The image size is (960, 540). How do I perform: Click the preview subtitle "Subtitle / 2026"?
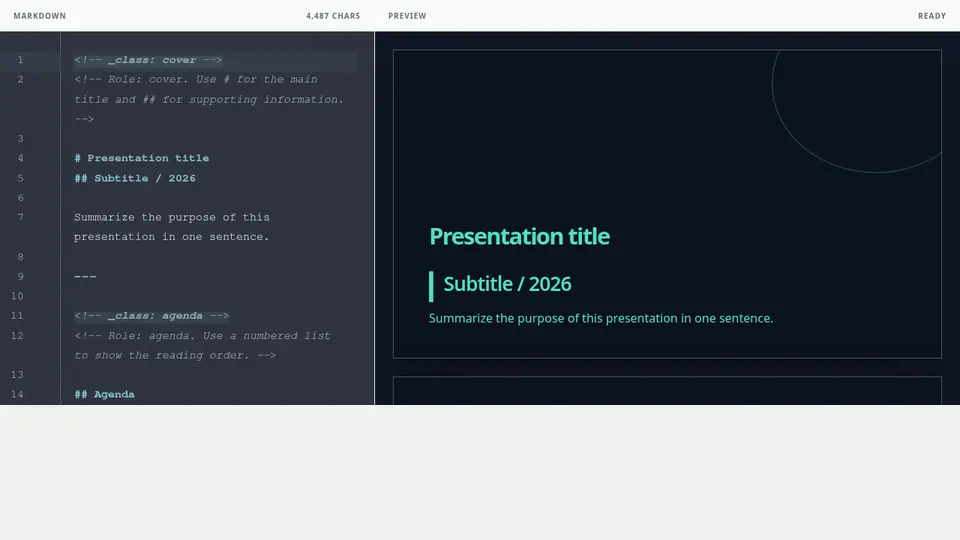coord(507,284)
